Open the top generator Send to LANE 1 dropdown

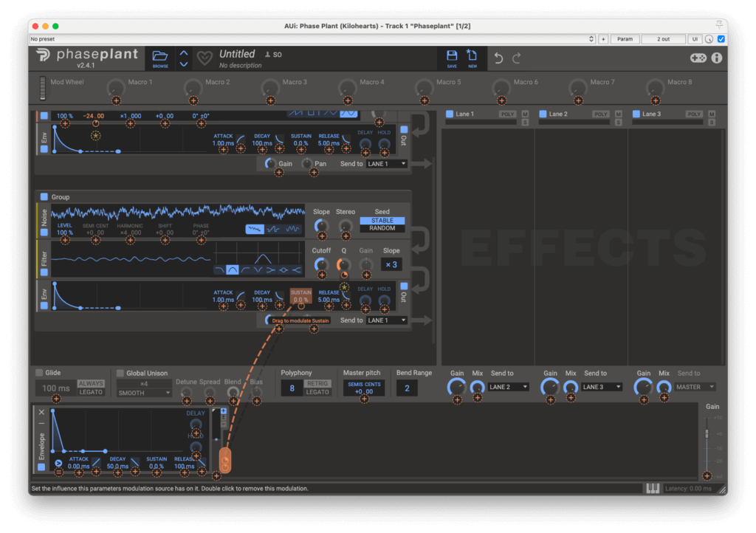387,164
